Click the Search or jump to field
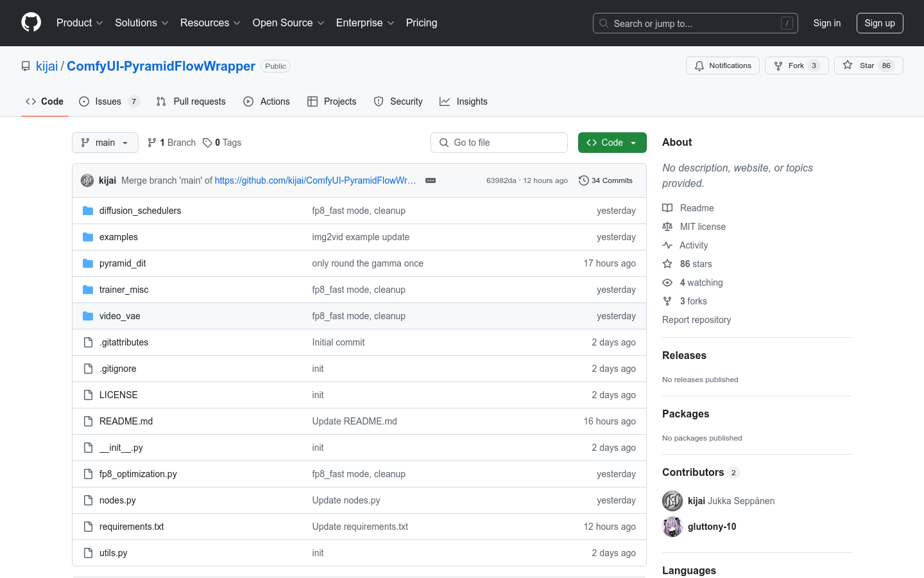Viewport: 924px width, 578px height. (696, 23)
